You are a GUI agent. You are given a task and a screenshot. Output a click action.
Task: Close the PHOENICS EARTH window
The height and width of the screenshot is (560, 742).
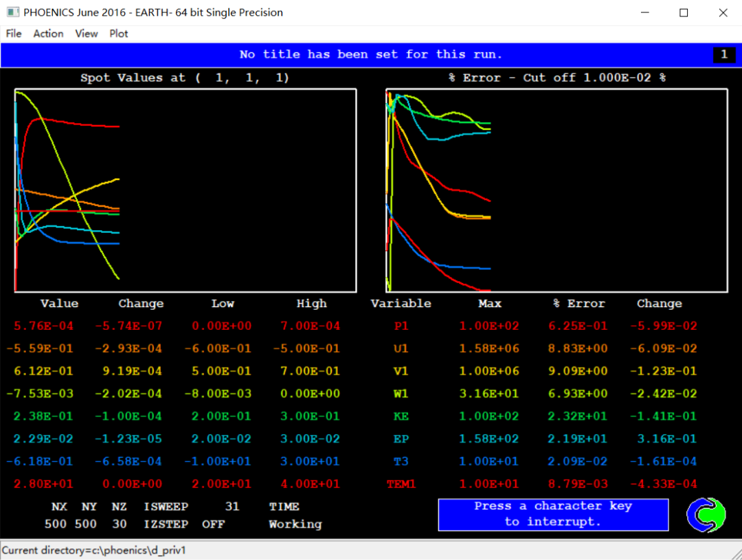click(723, 13)
